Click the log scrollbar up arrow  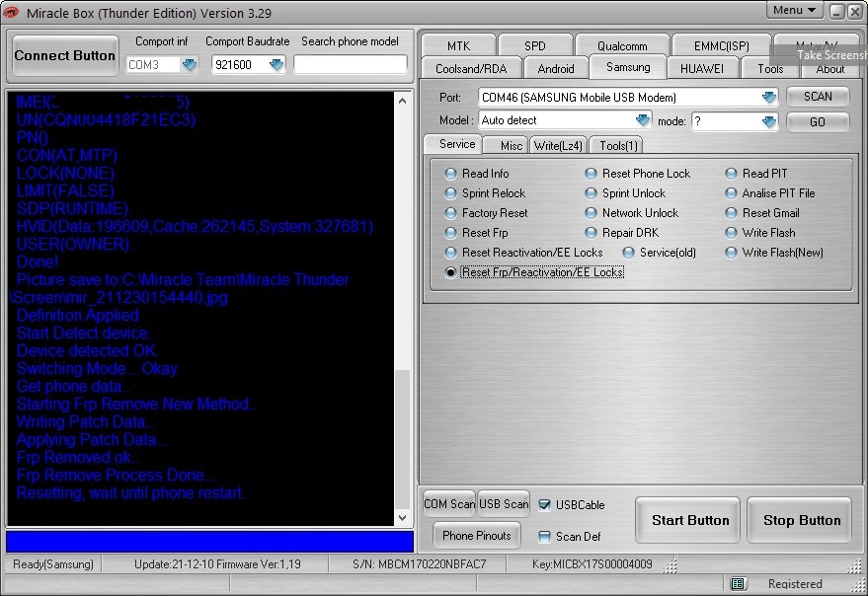click(403, 101)
